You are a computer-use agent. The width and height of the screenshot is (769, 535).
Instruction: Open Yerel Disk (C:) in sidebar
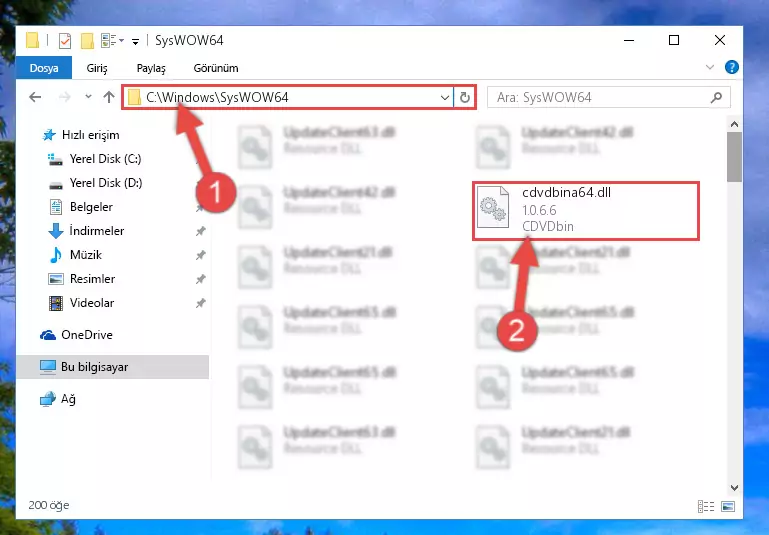(105, 159)
